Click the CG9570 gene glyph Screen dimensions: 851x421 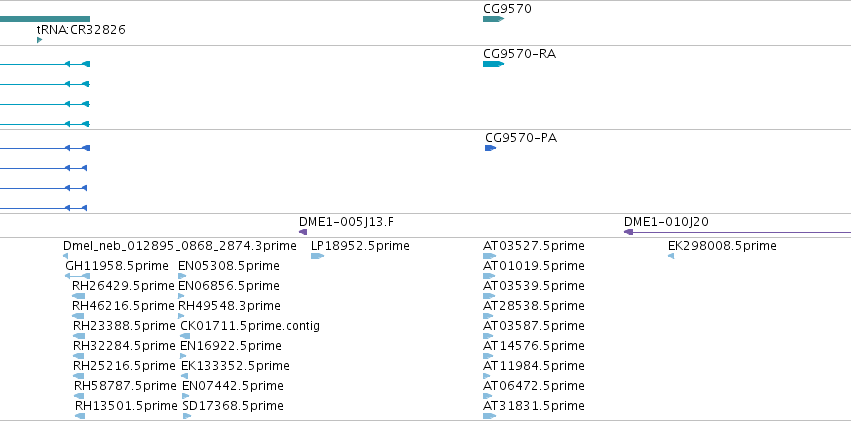click(x=493, y=19)
